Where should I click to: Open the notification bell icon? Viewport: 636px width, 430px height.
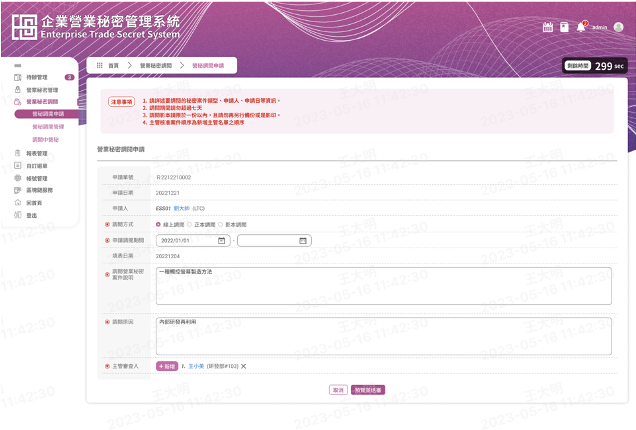pyautogui.click(x=581, y=27)
